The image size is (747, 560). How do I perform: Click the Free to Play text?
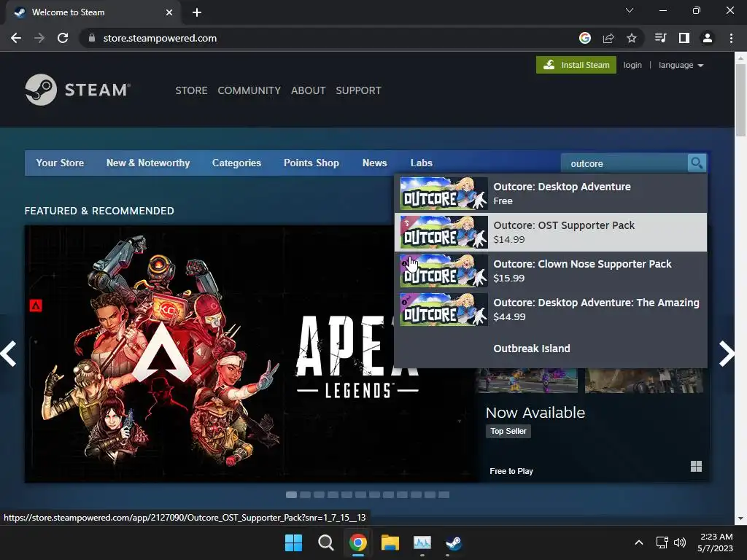pyautogui.click(x=511, y=471)
